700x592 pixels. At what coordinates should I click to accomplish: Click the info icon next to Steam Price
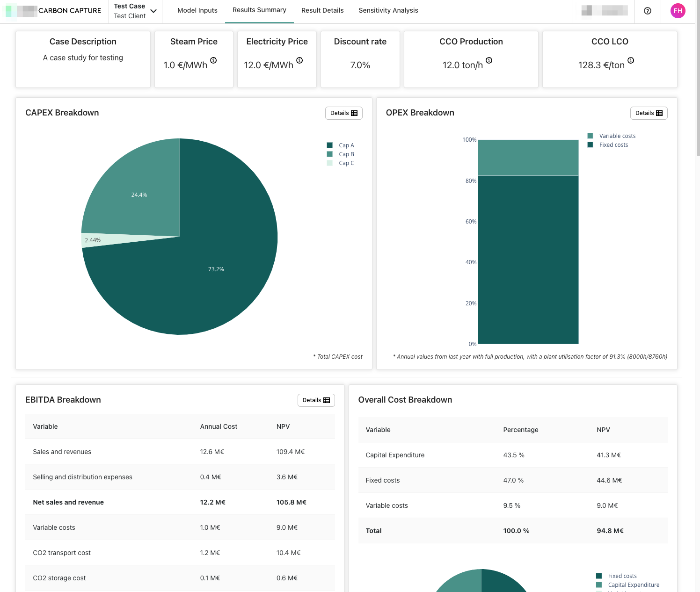click(213, 60)
